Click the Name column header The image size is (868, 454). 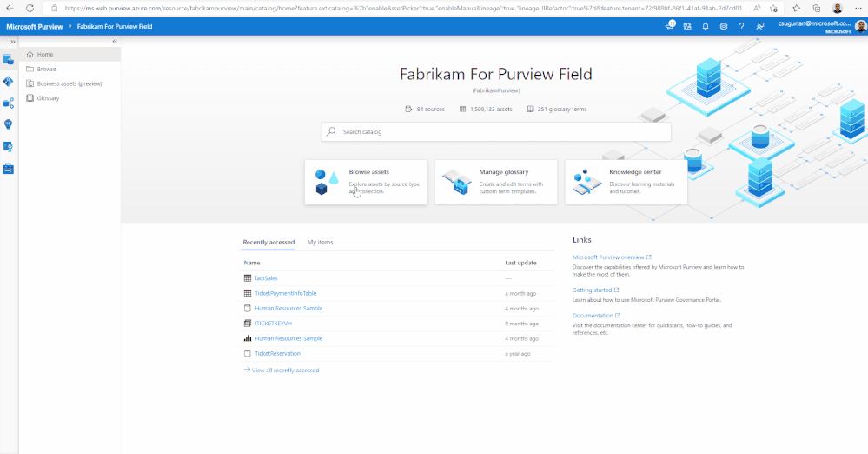click(252, 263)
